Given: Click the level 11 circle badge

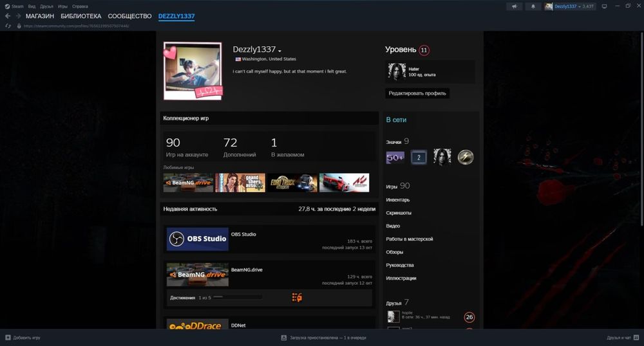Looking at the screenshot, I should tap(424, 50).
